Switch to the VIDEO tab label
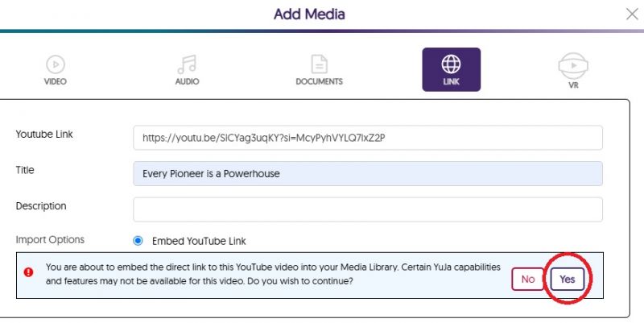This screenshot has height=323, width=644. pyautogui.click(x=55, y=82)
